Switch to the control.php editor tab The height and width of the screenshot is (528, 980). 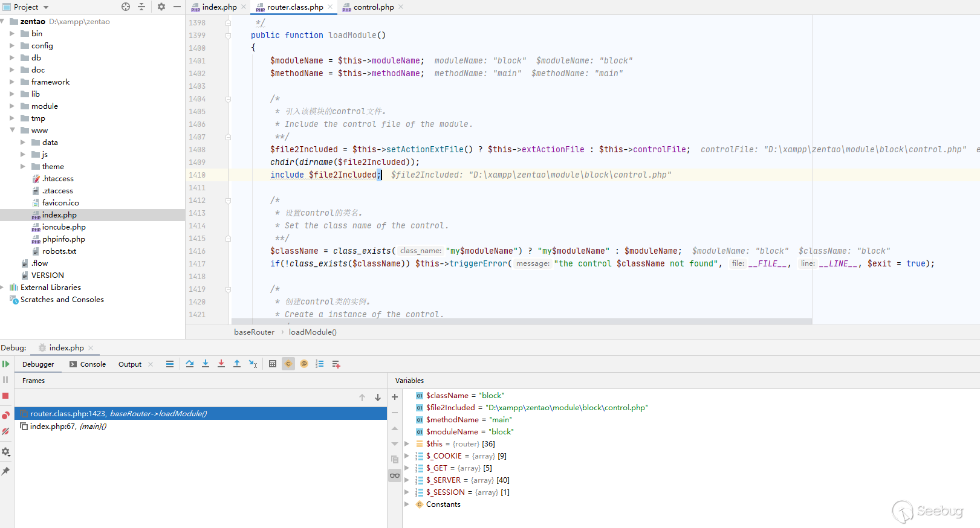373,7
